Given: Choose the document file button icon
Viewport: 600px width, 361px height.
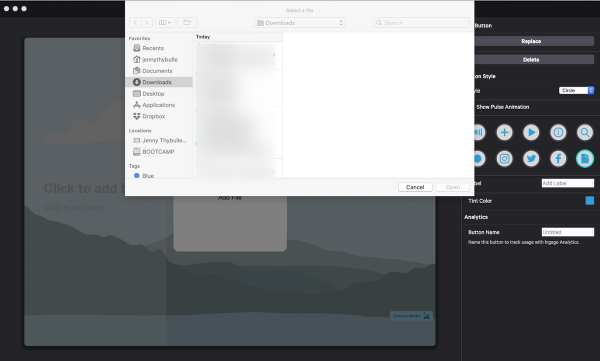Looking at the screenshot, I should [x=585, y=158].
